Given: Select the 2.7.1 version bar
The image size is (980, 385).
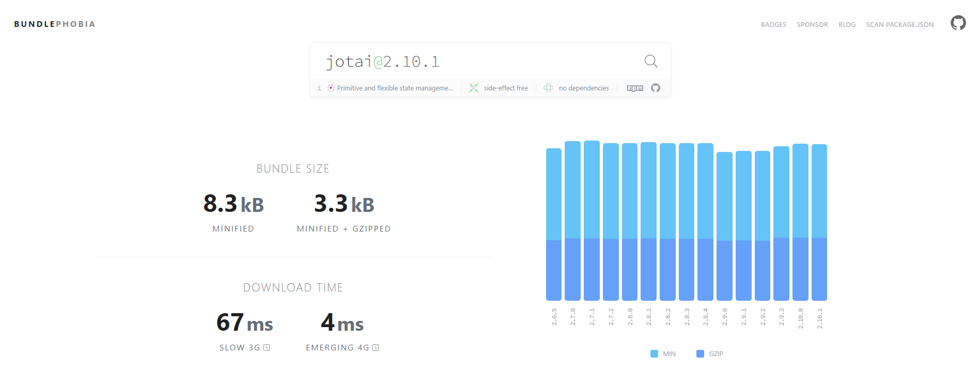Looking at the screenshot, I should pyautogui.click(x=592, y=221).
